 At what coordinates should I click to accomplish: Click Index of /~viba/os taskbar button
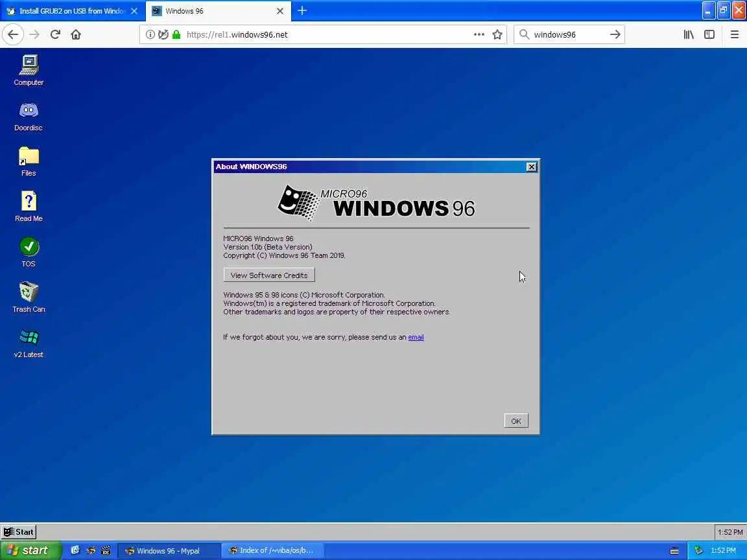coord(272,550)
